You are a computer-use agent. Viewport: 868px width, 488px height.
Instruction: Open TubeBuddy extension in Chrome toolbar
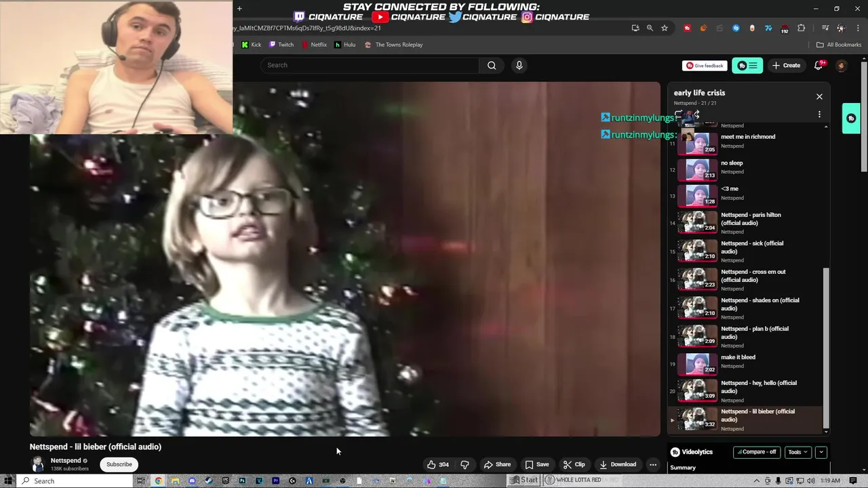click(x=687, y=28)
